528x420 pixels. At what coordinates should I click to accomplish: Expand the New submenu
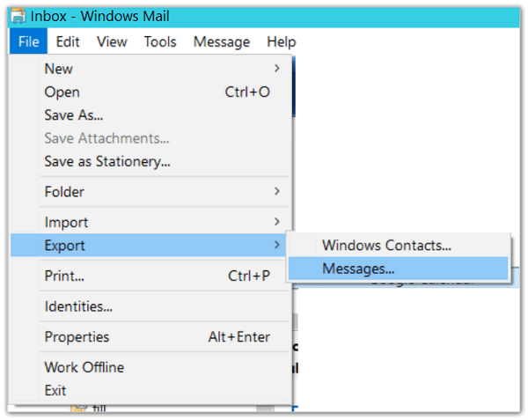pos(150,69)
